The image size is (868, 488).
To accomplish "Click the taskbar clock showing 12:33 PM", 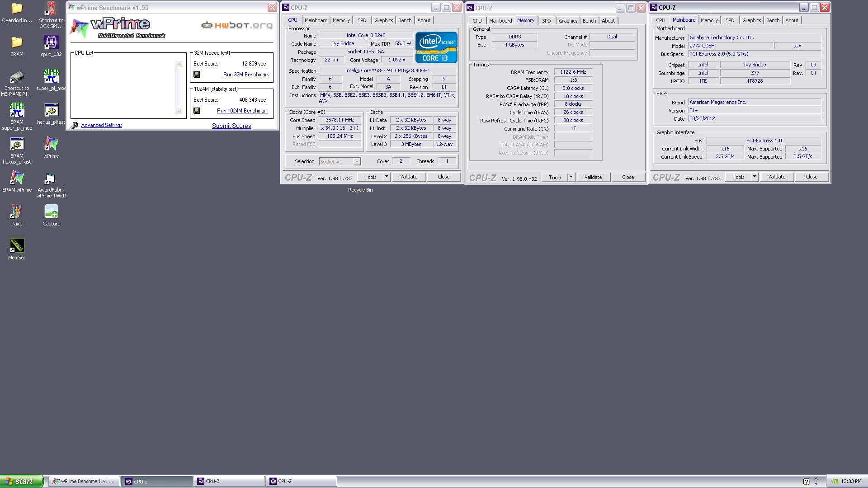I will point(851,481).
